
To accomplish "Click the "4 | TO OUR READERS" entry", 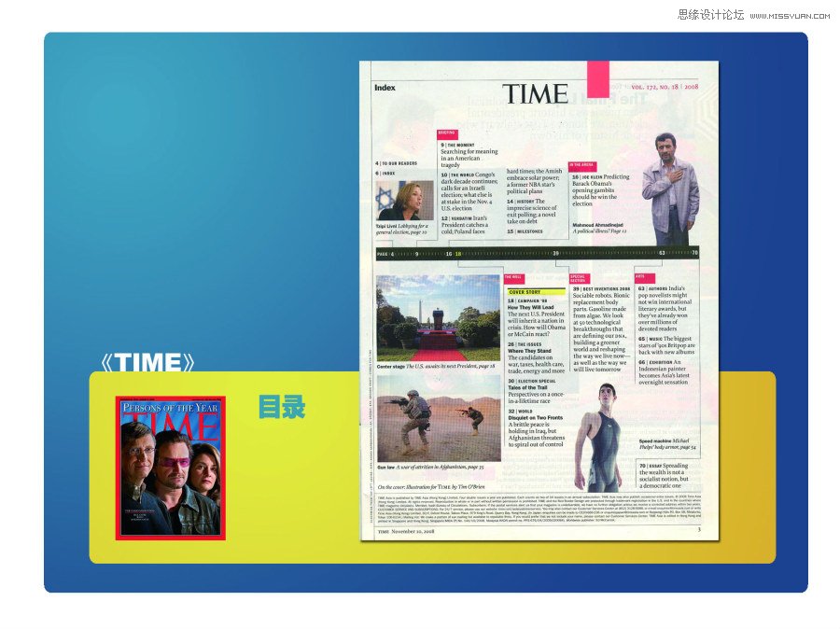I will [397, 163].
